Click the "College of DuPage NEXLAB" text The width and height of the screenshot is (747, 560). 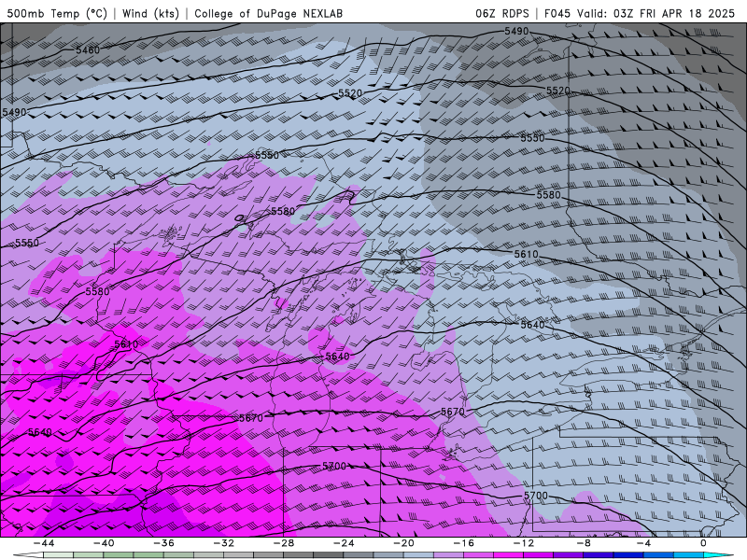pyautogui.click(x=268, y=13)
